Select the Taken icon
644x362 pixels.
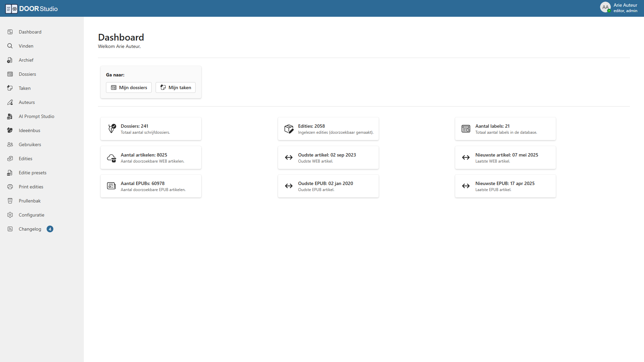pos(10,88)
